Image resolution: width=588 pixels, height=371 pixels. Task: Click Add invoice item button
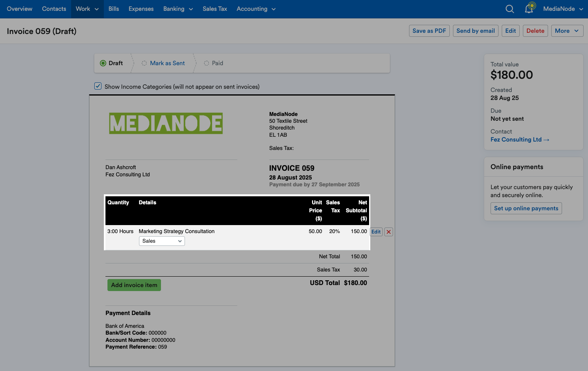(134, 285)
